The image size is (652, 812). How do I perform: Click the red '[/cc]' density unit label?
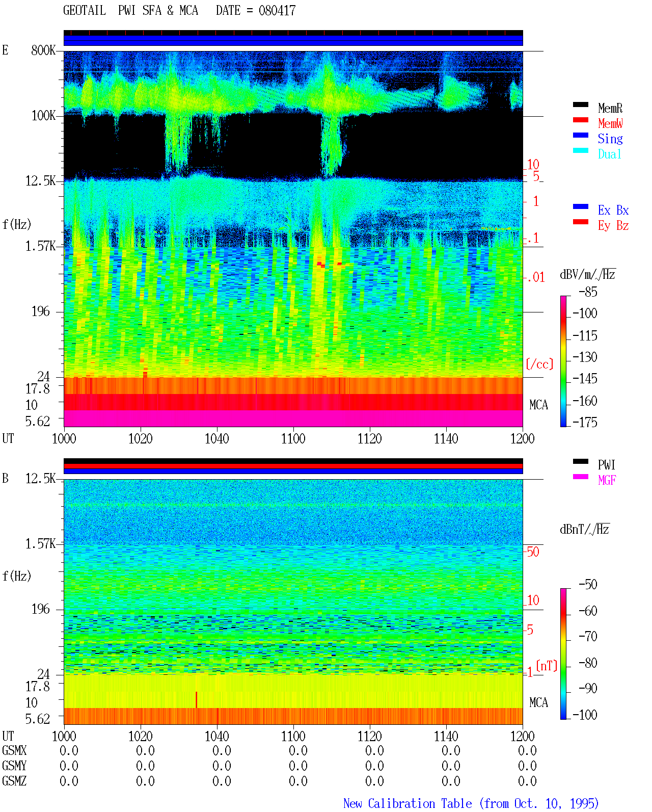pos(539,364)
